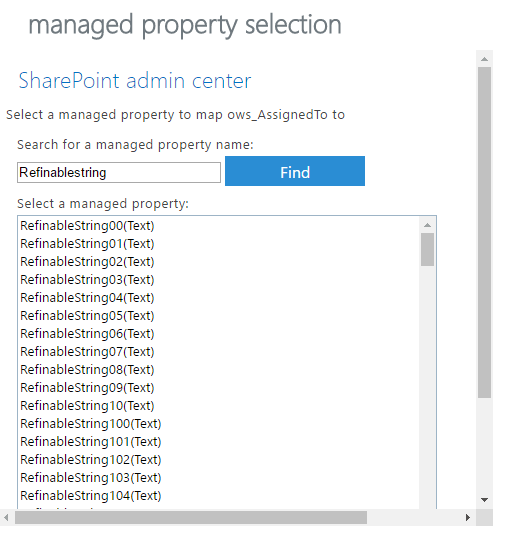520x533 pixels.
Task: Pick RefinableString10(Text) from the list
Action: pyautogui.click(x=87, y=406)
